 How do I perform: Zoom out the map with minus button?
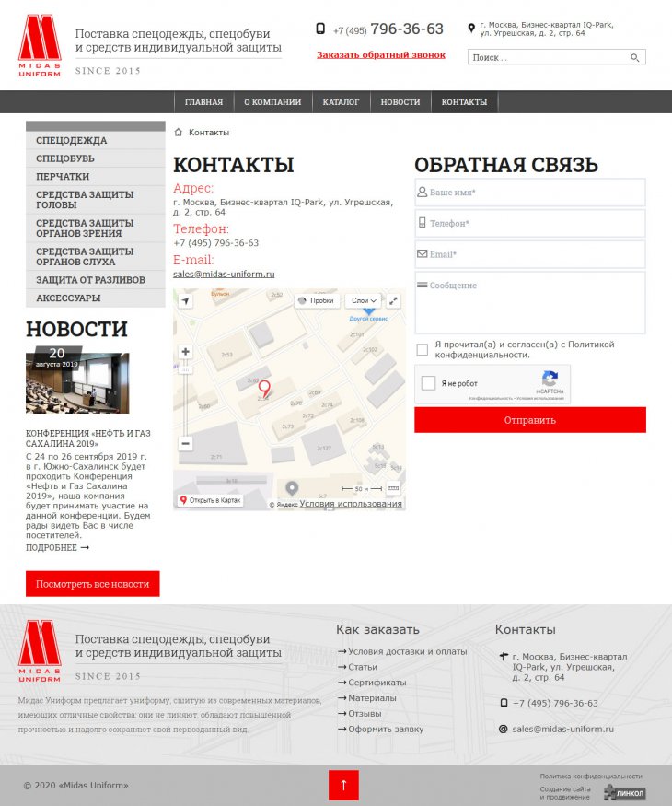[x=186, y=443]
